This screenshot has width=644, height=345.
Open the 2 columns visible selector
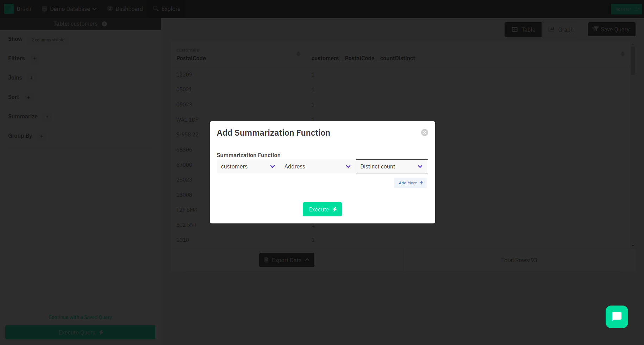(48, 40)
